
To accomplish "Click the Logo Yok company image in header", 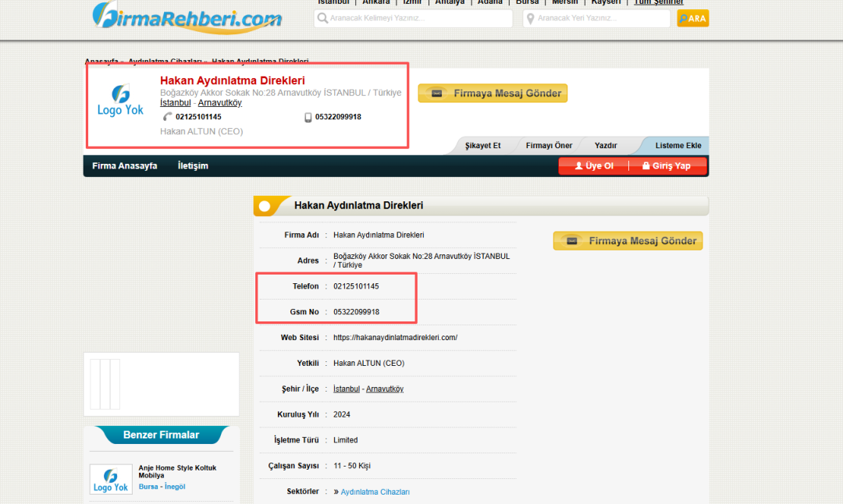I will 120,100.
